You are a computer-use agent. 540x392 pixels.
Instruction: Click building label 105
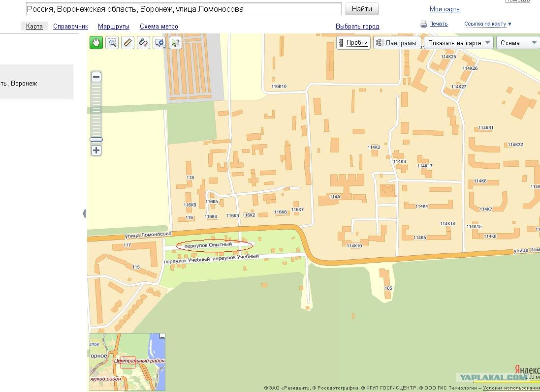tap(388, 288)
